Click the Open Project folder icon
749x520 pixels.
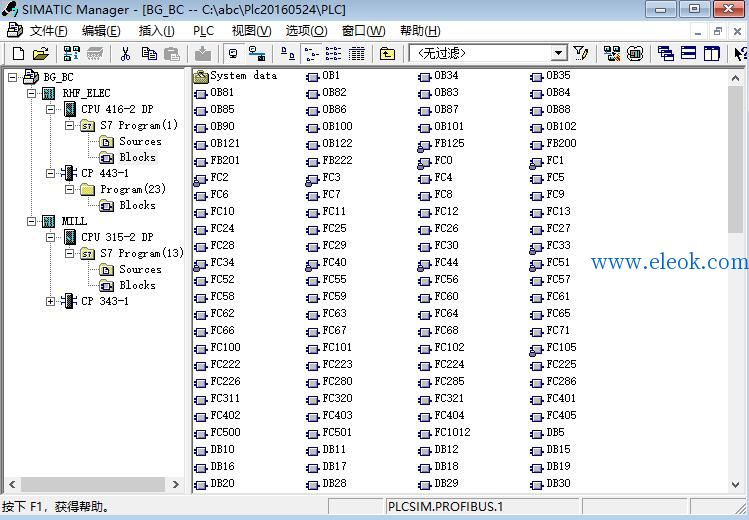pyautogui.click(x=41, y=53)
